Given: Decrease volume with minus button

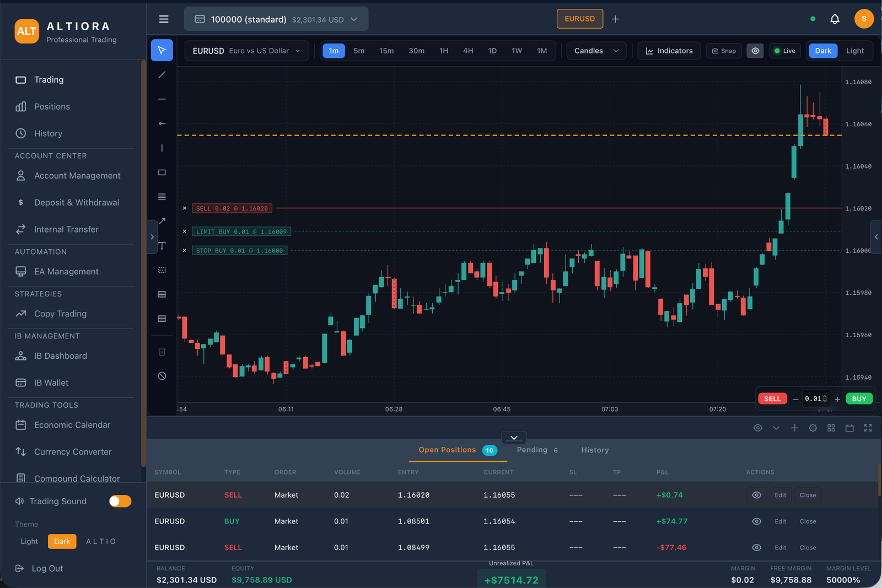Looking at the screenshot, I should 795,399.
